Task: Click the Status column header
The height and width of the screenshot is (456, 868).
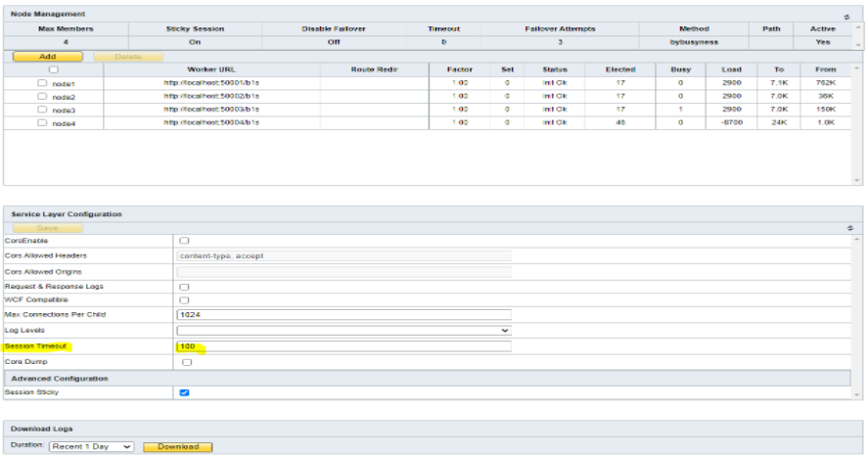Action: coord(555,69)
